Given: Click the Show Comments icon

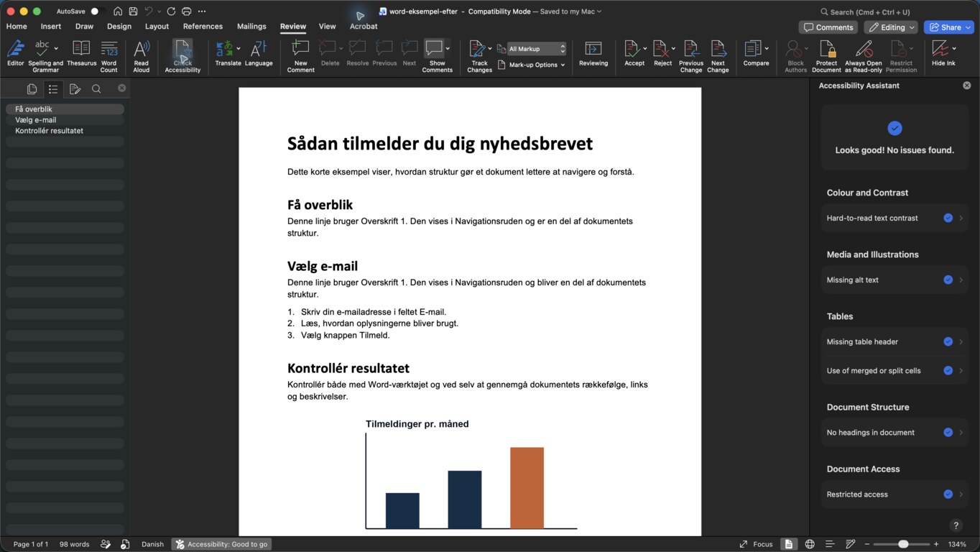Looking at the screenshot, I should (434, 48).
